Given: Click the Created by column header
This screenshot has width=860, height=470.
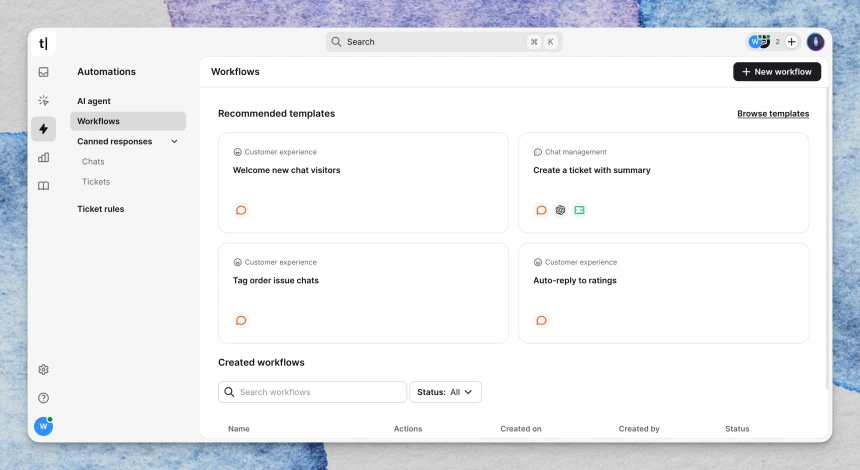Looking at the screenshot, I should coord(639,429).
